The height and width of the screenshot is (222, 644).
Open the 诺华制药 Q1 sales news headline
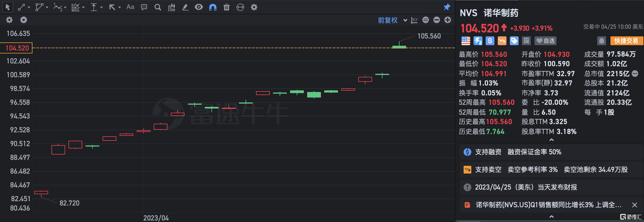(549, 205)
